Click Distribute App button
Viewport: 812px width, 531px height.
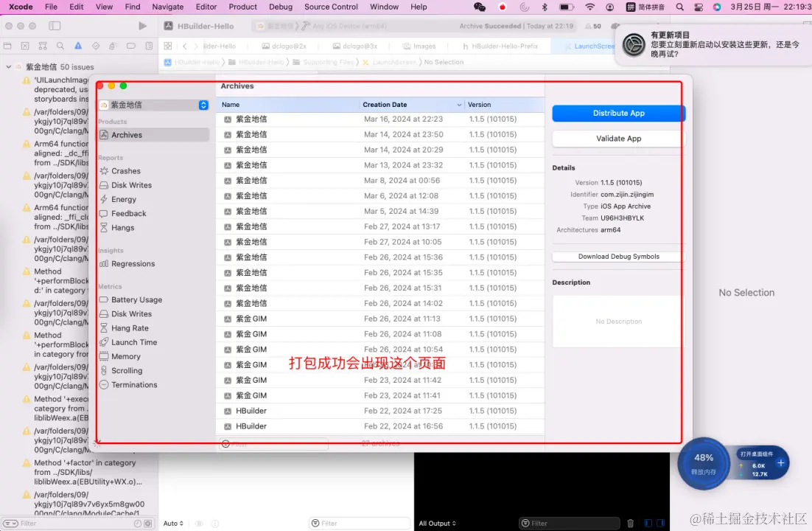tap(618, 113)
